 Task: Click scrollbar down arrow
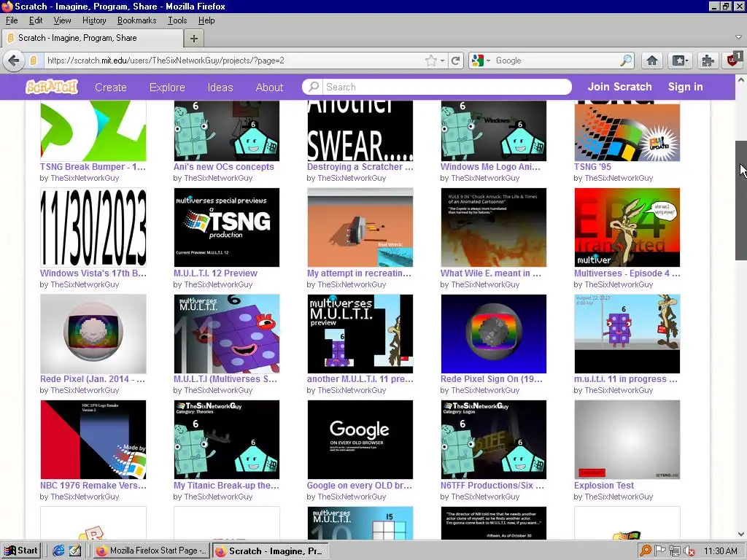(741, 534)
